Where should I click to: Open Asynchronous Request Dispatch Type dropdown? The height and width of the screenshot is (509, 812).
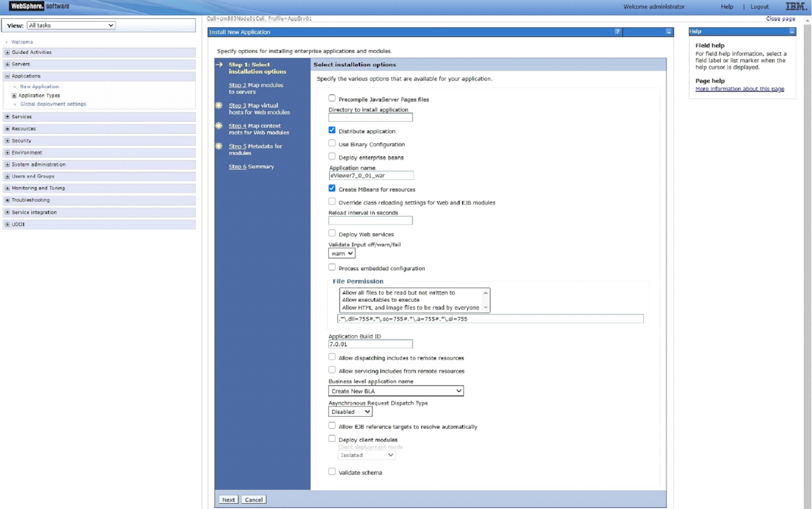pos(350,412)
